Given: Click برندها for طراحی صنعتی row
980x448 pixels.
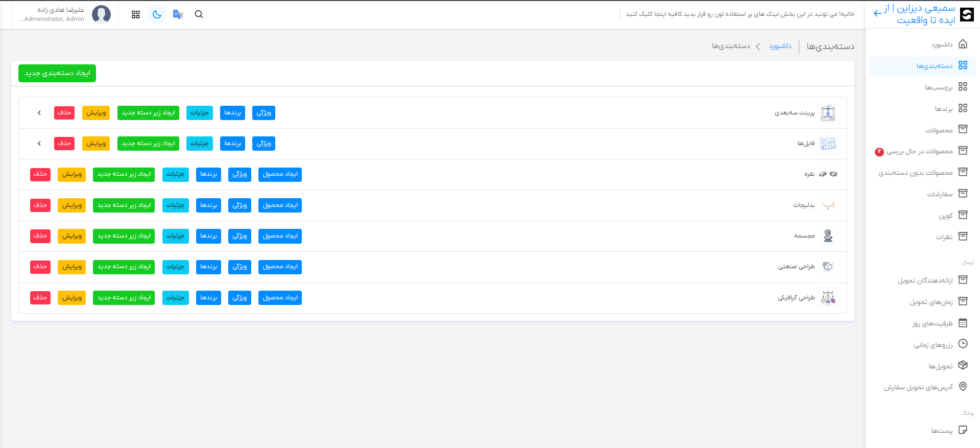Looking at the screenshot, I should 208,267.
